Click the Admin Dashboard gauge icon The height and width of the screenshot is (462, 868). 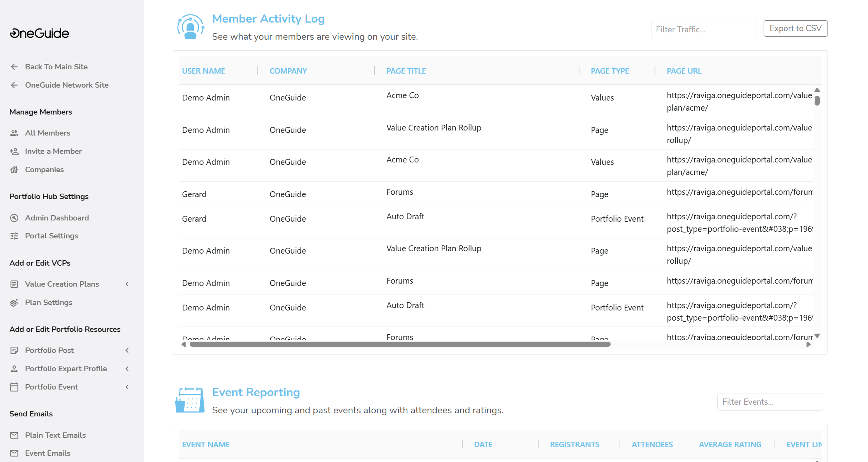[x=14, y=218]
